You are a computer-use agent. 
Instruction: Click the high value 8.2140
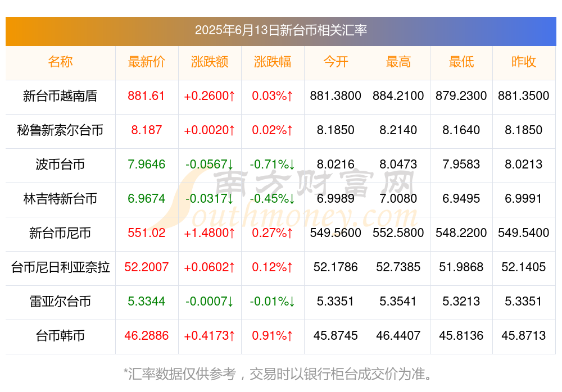click(398, 130)
